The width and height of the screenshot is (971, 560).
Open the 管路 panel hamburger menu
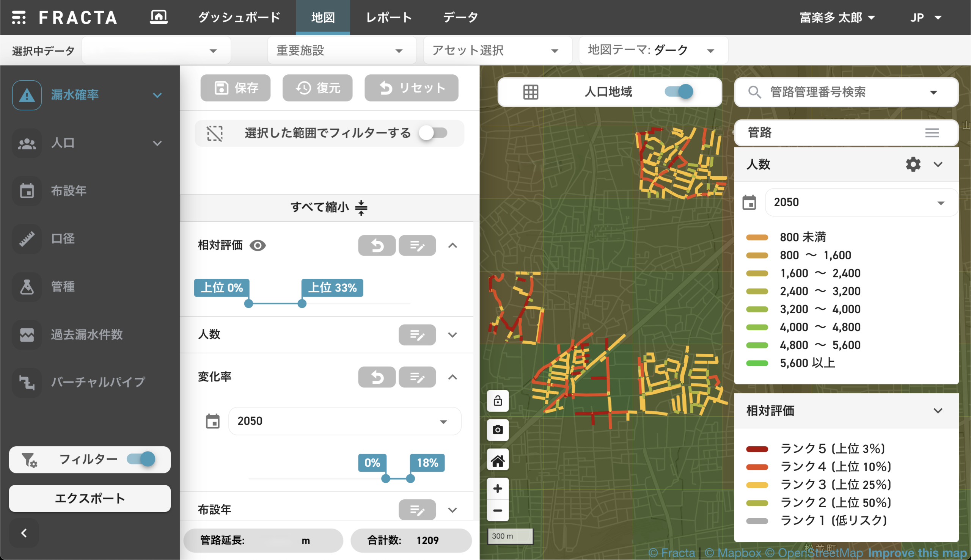pyautogui.click(x=932, y=133)
